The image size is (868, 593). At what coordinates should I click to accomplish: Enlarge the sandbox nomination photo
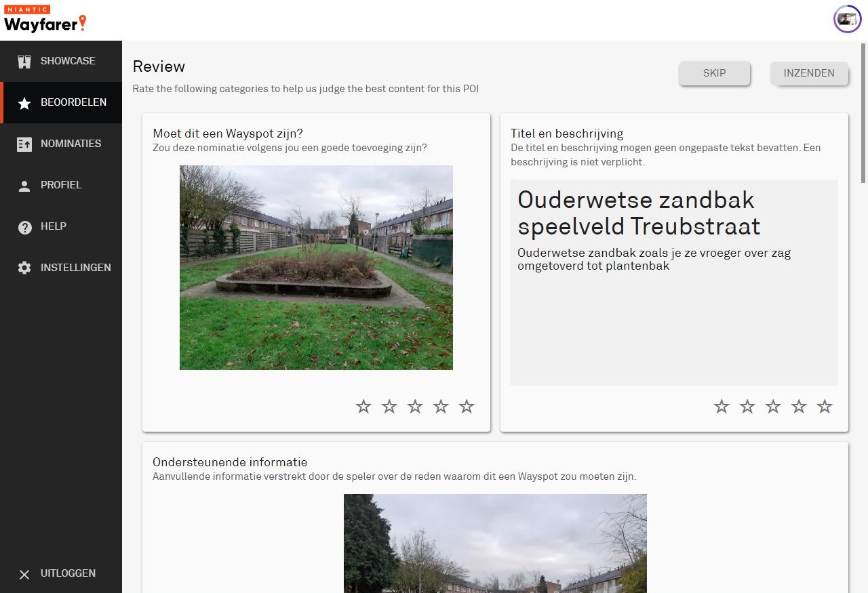[x=316, y=268]
